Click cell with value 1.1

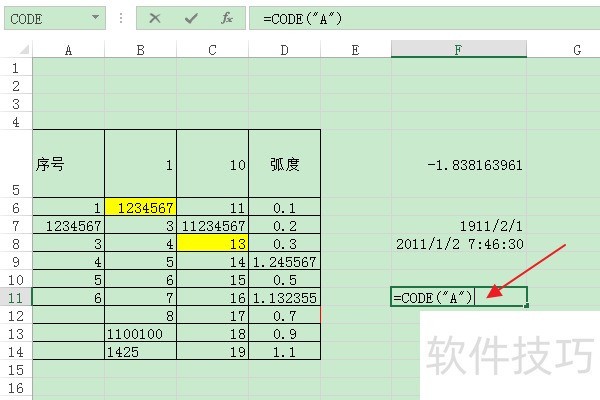[x=284, y=351]
